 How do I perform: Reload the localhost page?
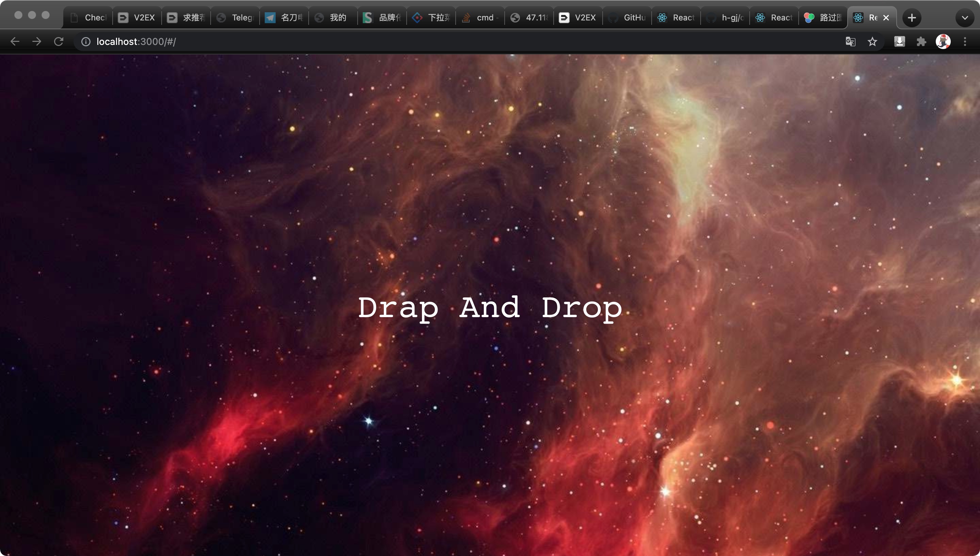[x=59, y=41]
